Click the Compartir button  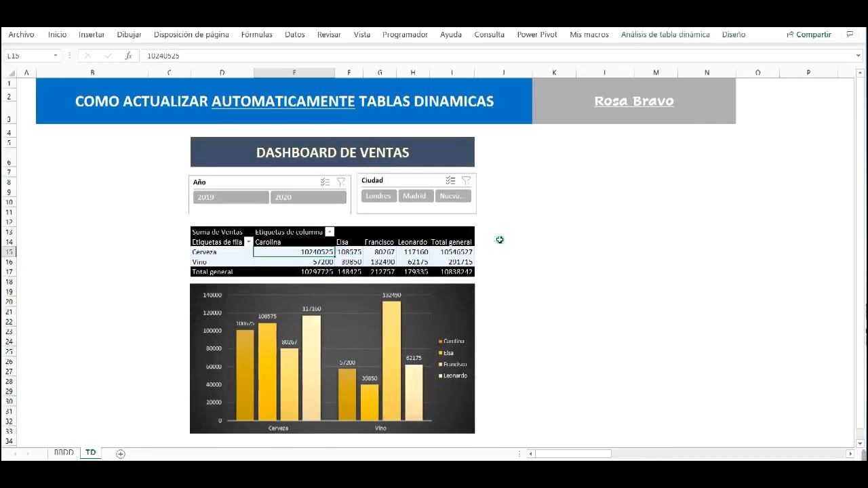click(809, 35)
